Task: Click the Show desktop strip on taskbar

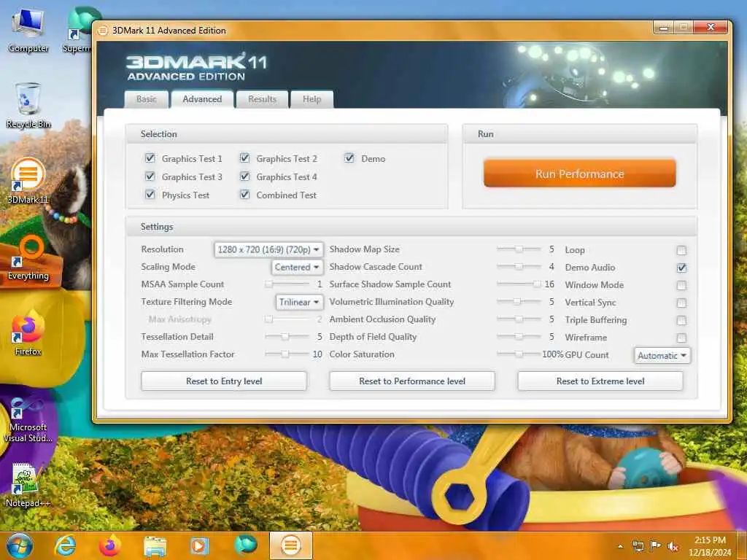Action: 742,546
